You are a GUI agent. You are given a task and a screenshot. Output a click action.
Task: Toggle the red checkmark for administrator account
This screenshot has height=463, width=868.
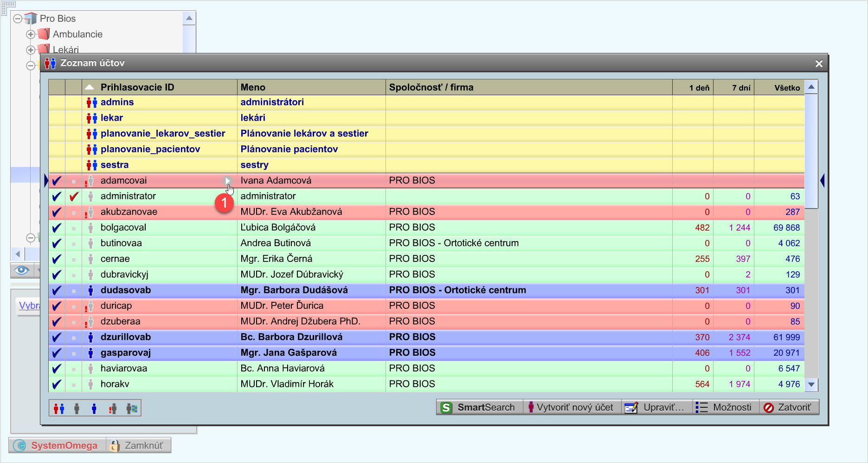(73, 196)
